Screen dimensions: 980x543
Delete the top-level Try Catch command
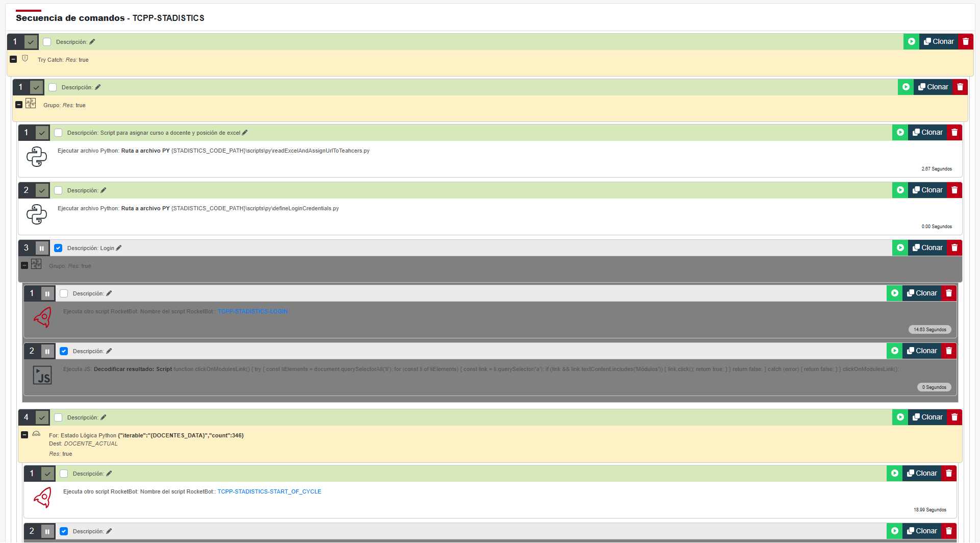pyautogui.click(x=966, y=42)
